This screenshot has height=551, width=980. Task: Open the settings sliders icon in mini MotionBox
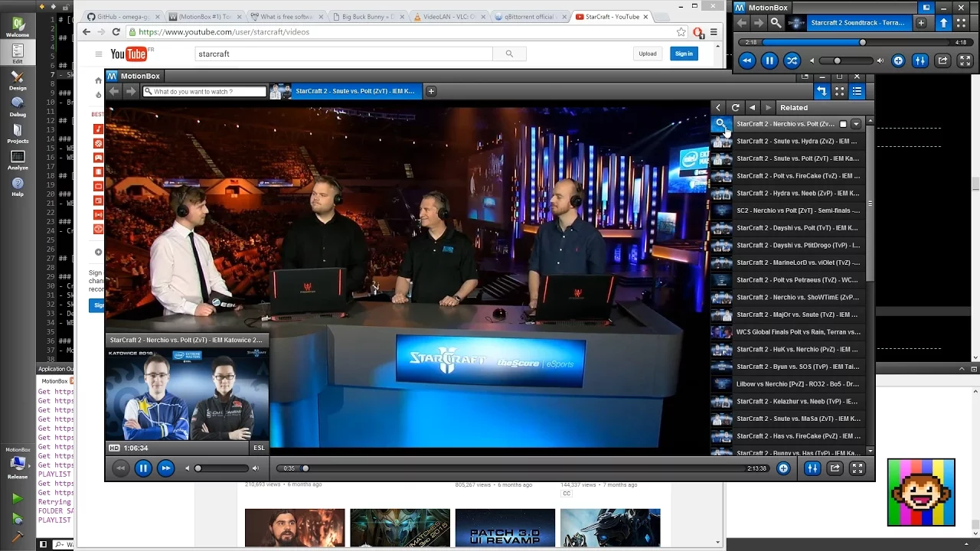pyautogui.click(x=920, y=60)
